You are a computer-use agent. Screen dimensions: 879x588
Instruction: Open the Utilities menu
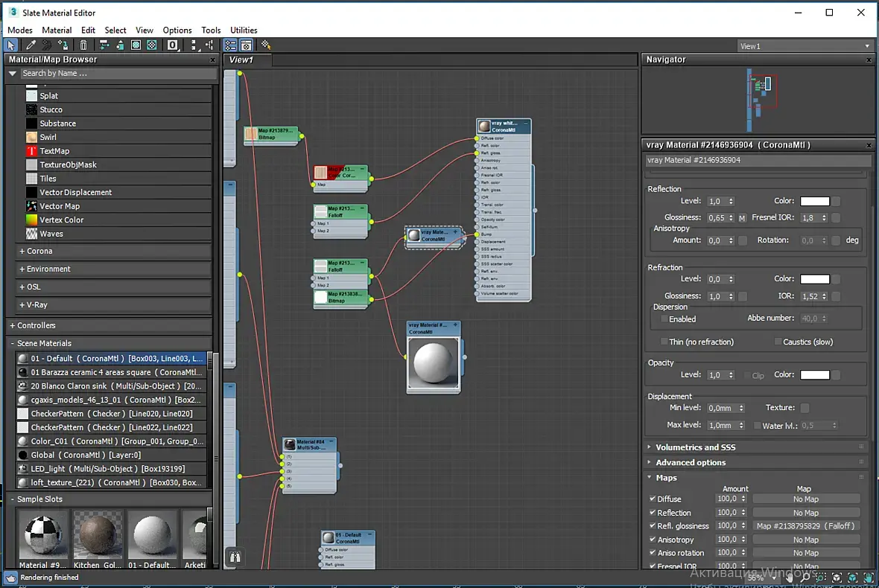point(244,31)
